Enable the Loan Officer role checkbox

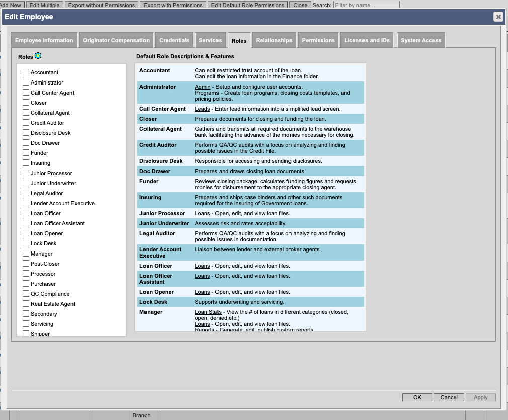[26, 213]
